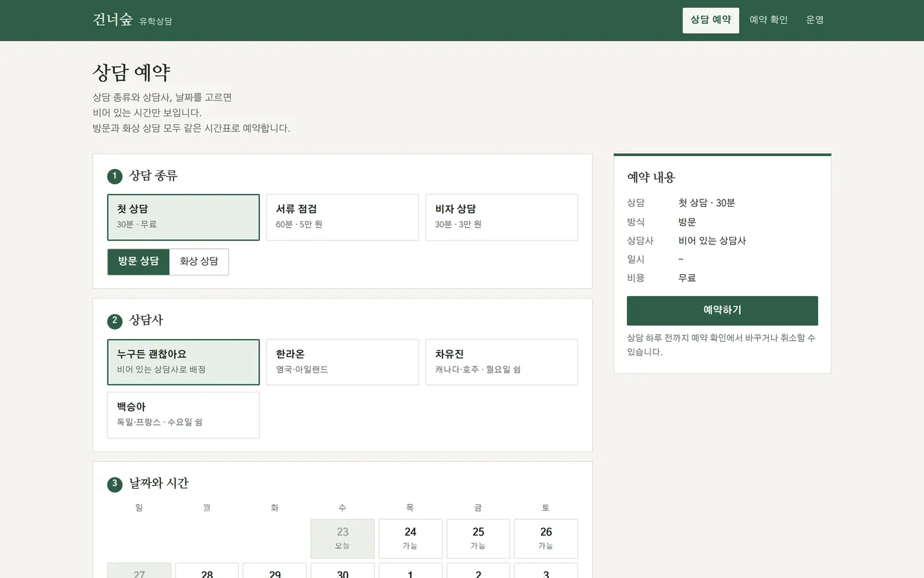Click the 예약하기 button

[x=722, y=310]
